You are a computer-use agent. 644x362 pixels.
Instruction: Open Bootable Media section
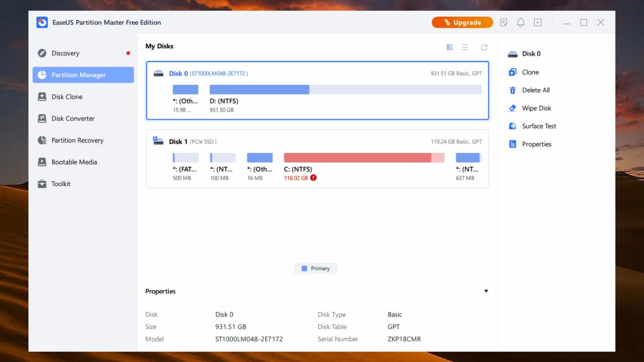coord(83,162)
